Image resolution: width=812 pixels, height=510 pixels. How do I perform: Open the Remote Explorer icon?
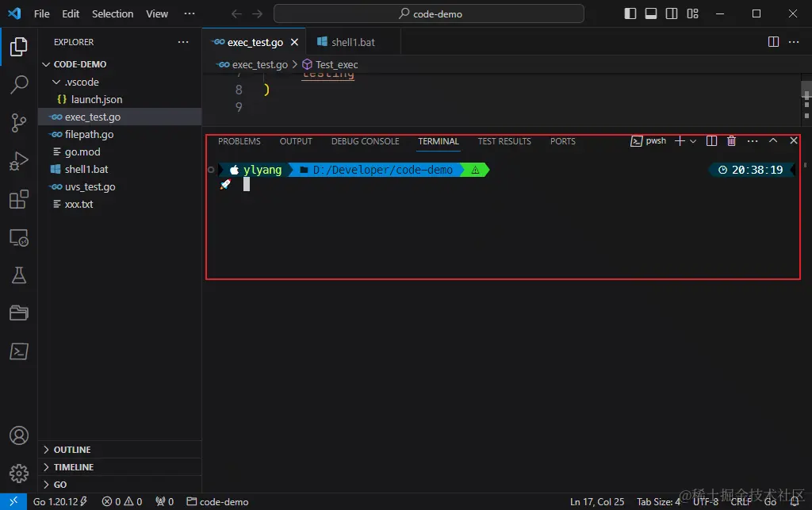pyautogui.click(x=19, y=238)
